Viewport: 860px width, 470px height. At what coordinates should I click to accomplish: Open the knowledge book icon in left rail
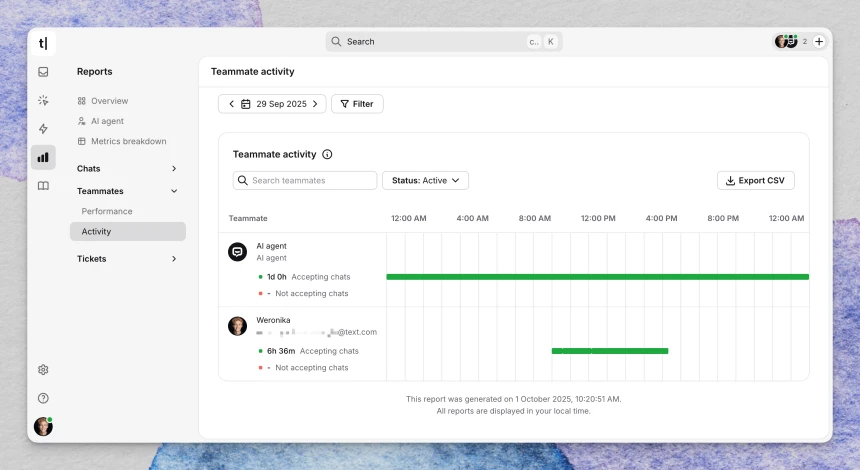click(x=43, y=186)
